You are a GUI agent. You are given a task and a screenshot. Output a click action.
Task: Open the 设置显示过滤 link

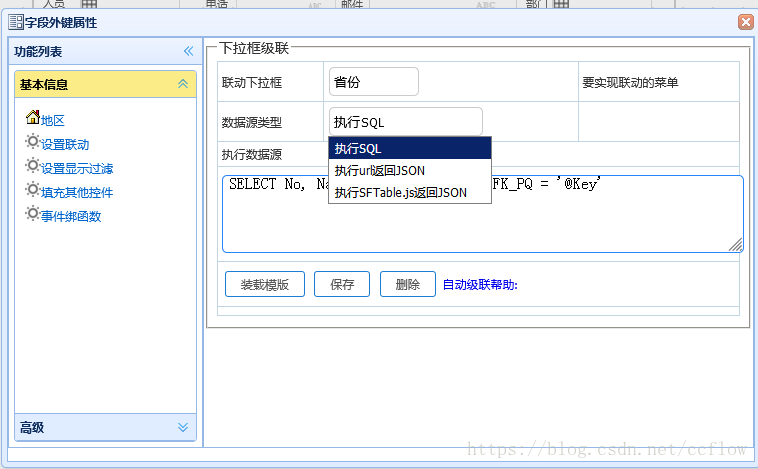77,168
